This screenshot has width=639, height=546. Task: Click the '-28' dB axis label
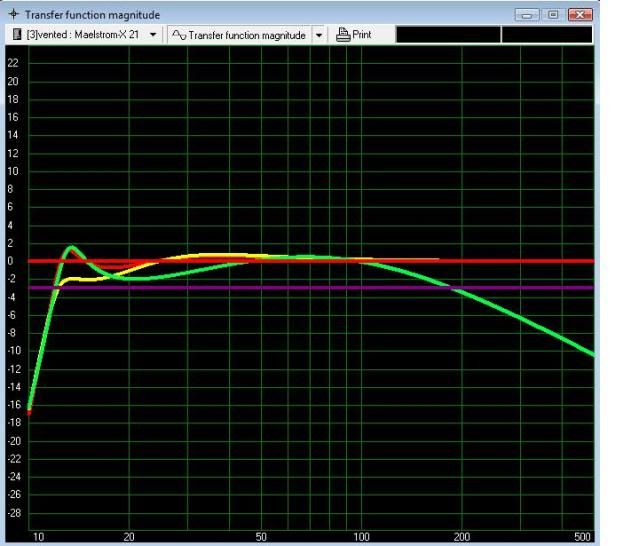click(x=14, y=513)
